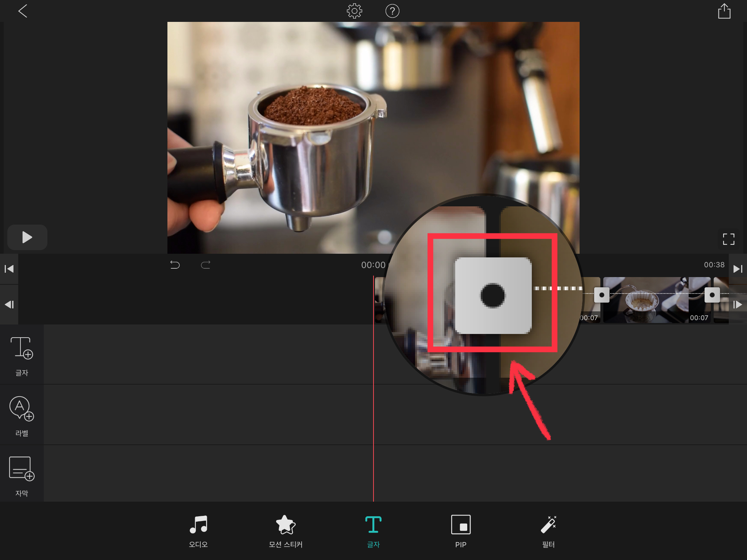Click the undo arrow

175,265
